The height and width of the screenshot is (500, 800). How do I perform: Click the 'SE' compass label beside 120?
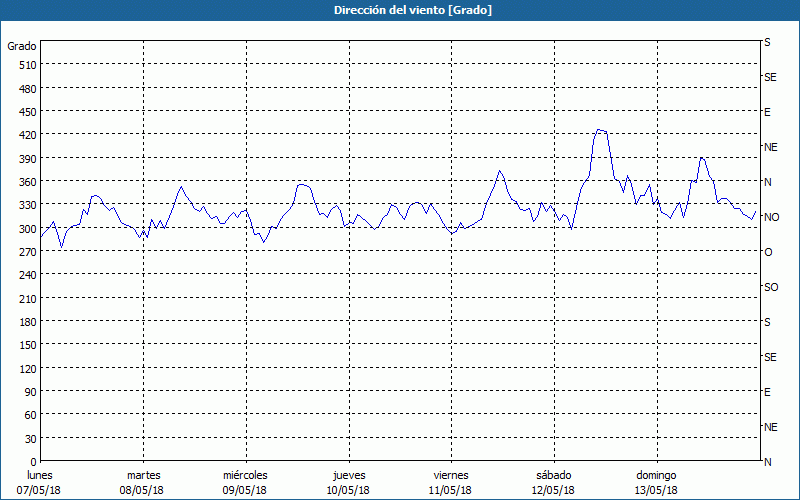point(770,358)
